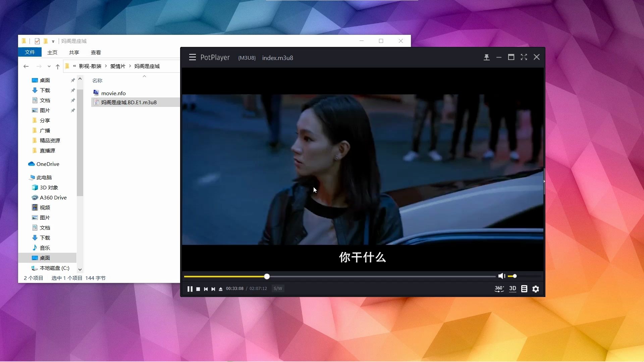Click the stop button in PotPlayer
This screenshot has height=362, width=644.
[198, 289]
